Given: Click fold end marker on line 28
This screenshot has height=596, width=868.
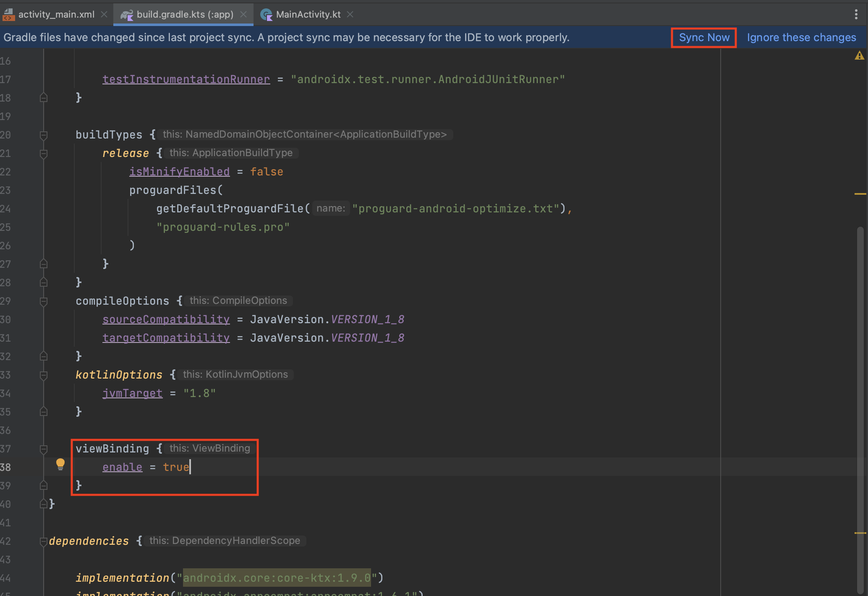Looking at the screenshot, I should (43, 282).
